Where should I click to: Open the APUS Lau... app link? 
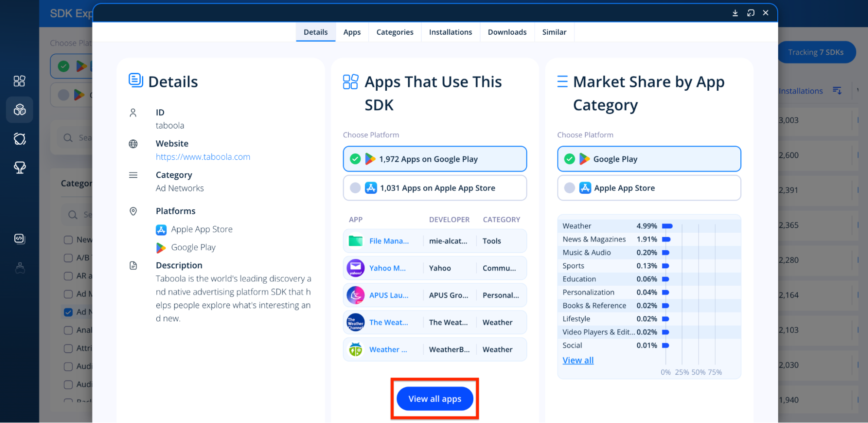389,295
